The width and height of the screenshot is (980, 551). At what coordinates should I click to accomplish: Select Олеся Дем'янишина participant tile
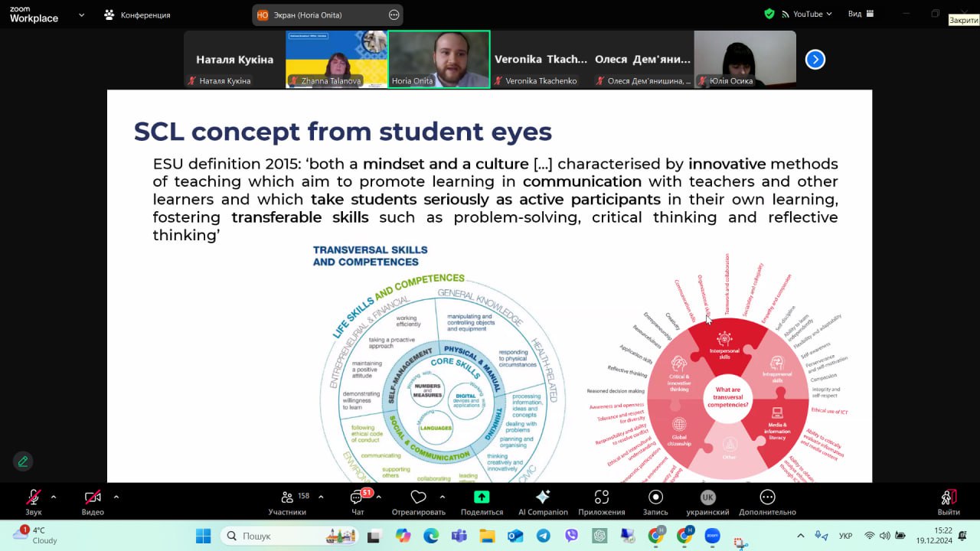tap(642, 59)
